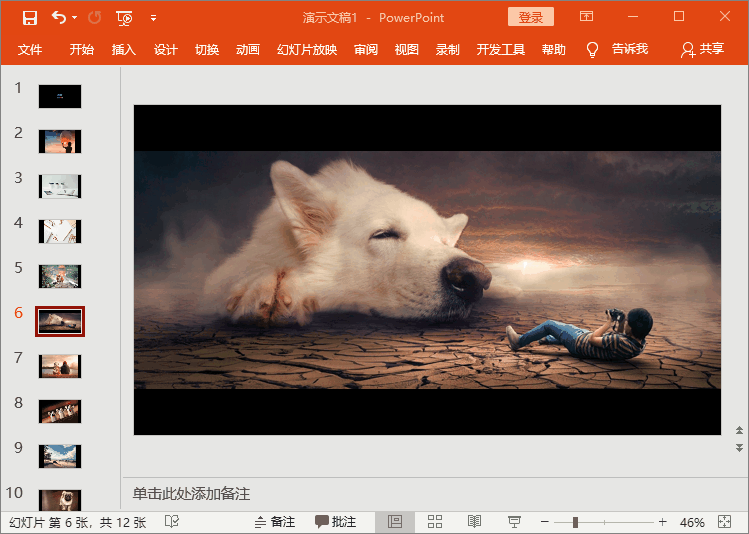
Task: Open zoom dialog via 46% label
Action: [692, 523]
